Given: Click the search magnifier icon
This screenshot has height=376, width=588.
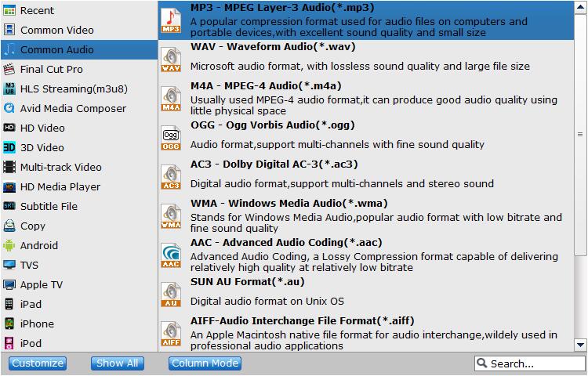Looking at the screenshot, I should click(x=481, y=363).
